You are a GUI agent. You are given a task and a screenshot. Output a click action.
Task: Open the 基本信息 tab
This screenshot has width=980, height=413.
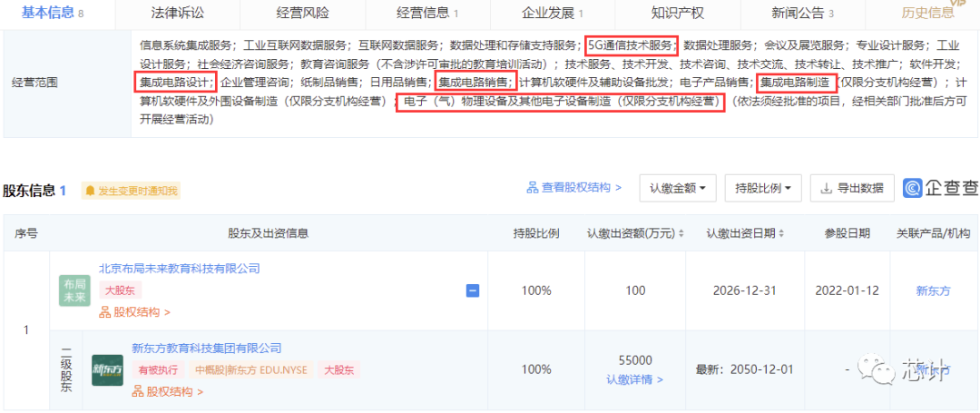(x=53, y=13)
